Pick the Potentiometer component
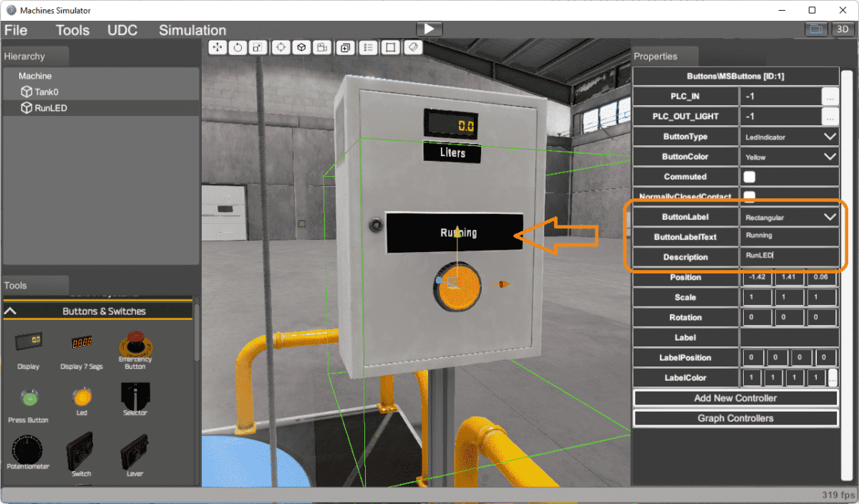Screen dimensions: 859x504 [27, 453]
